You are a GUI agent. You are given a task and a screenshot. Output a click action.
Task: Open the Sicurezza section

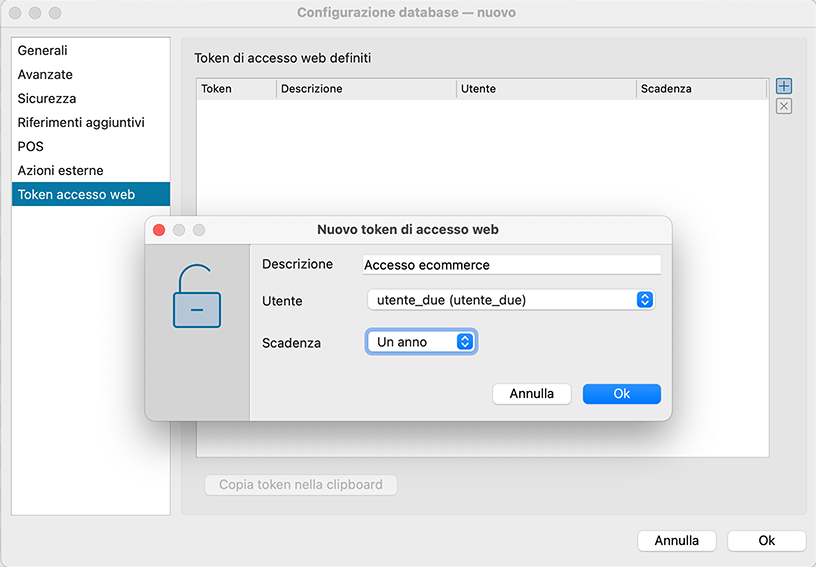(47, 99)
